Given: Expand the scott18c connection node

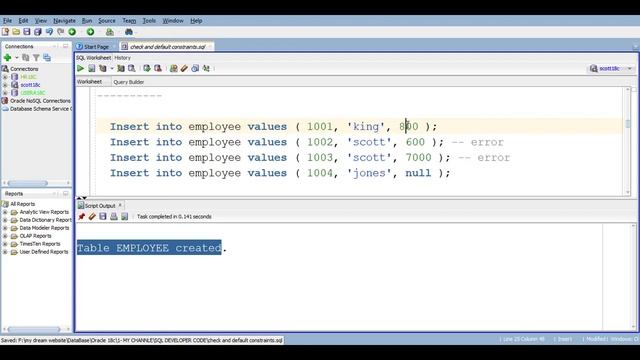Looking at the screenshot, I should coord(5,85).
